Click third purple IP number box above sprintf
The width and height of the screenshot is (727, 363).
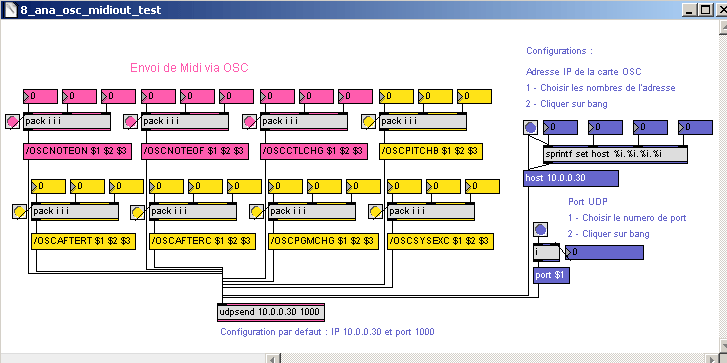click(650, 127)
